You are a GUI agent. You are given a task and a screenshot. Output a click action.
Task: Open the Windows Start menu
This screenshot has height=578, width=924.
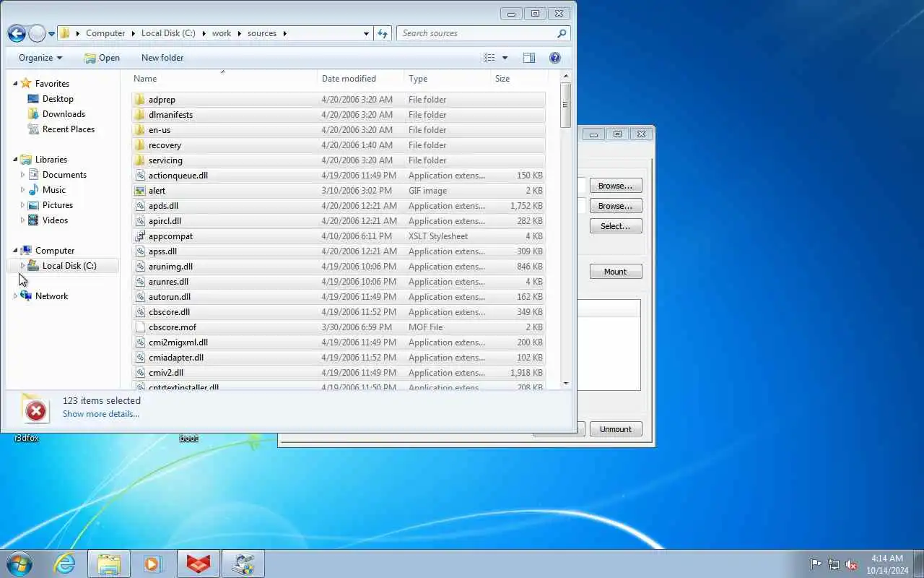[19, 564]
